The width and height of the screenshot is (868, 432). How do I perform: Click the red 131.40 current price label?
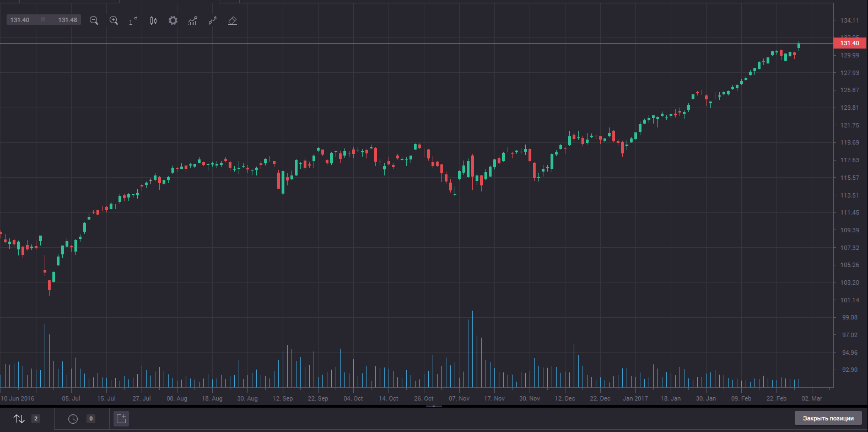pos(850,43)
